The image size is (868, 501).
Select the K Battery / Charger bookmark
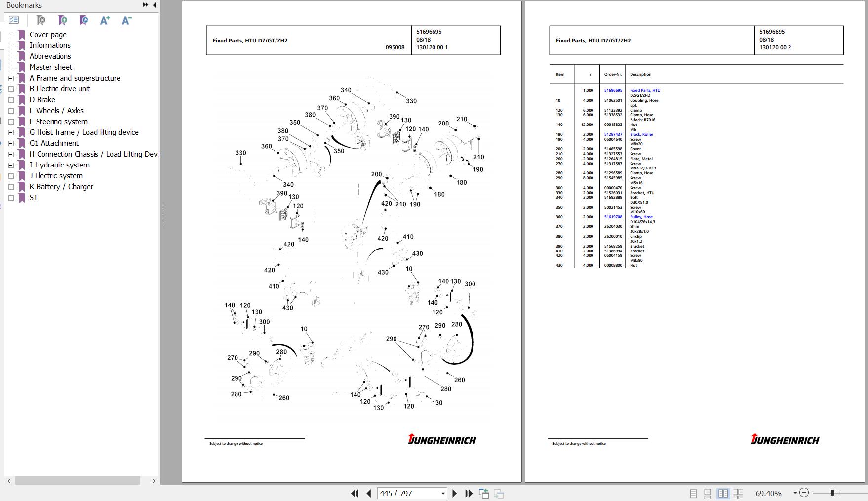pos(61,187)
